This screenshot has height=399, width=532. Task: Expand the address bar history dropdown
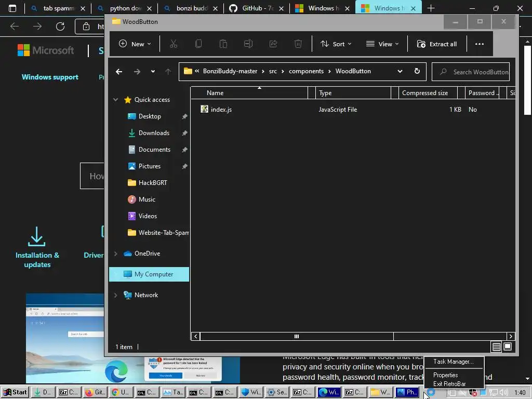pos(400,71)
